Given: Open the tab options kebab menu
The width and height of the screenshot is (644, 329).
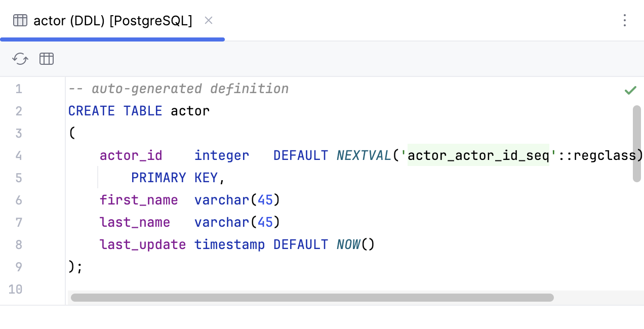Looking at the screenshot, I should [x=625, y=20].
